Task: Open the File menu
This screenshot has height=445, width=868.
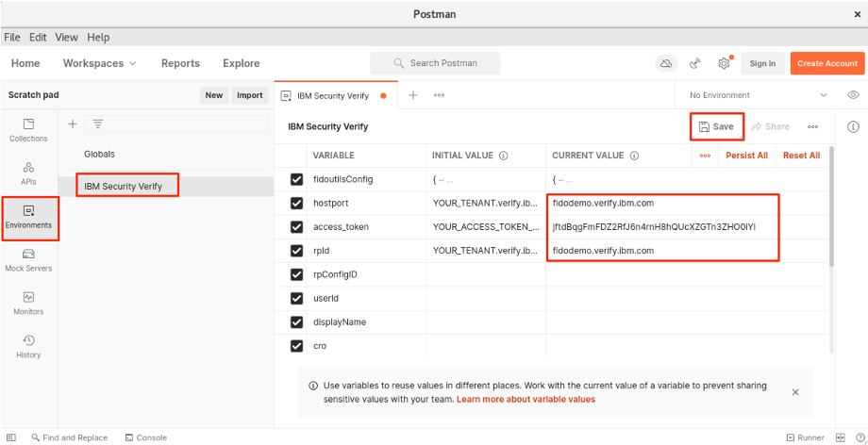Action: 12,37
